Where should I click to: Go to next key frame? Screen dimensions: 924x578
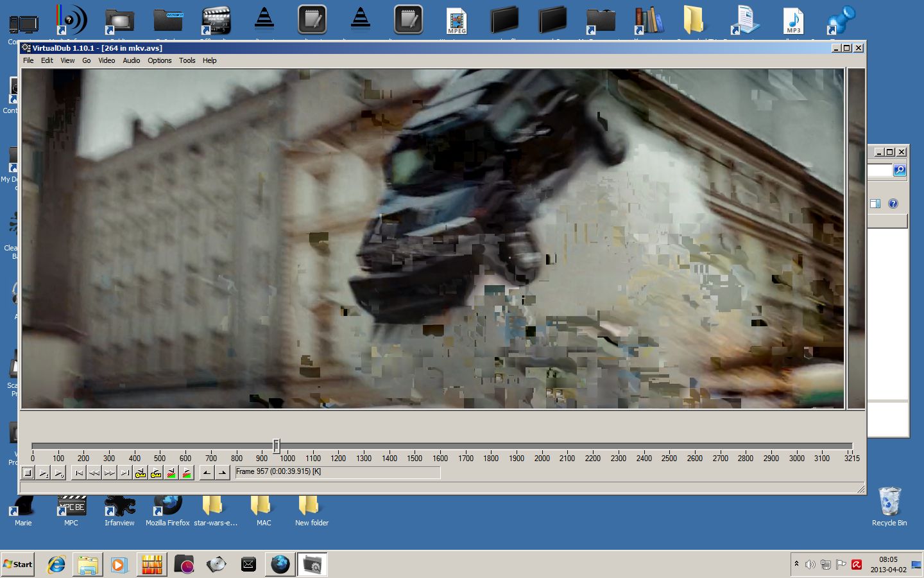coord(156,473)
